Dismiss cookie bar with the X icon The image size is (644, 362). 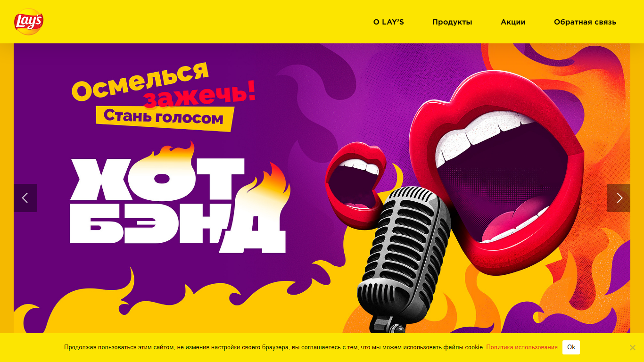tap(633, 347)
